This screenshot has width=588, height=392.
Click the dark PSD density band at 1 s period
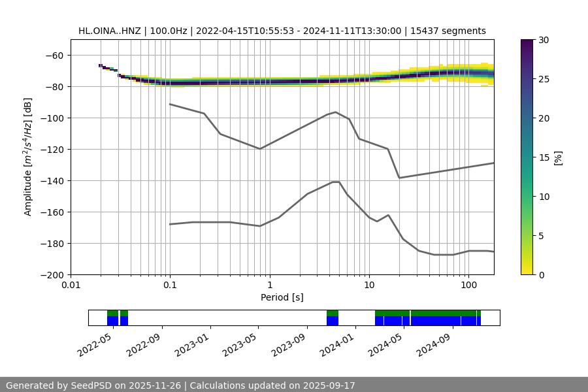tap(269, 82)
